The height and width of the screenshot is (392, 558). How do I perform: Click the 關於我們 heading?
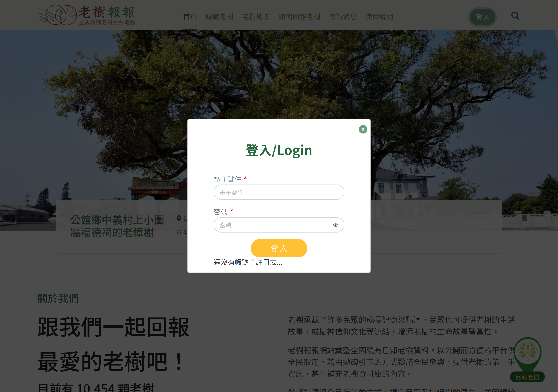[58, 298]
